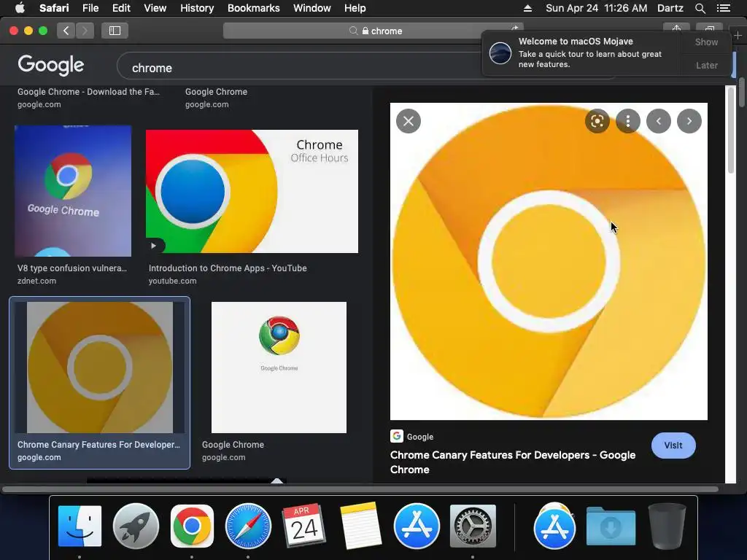Open the three-dot more options menu
Screen dimensions: 747x560
(x=628, y=121)
